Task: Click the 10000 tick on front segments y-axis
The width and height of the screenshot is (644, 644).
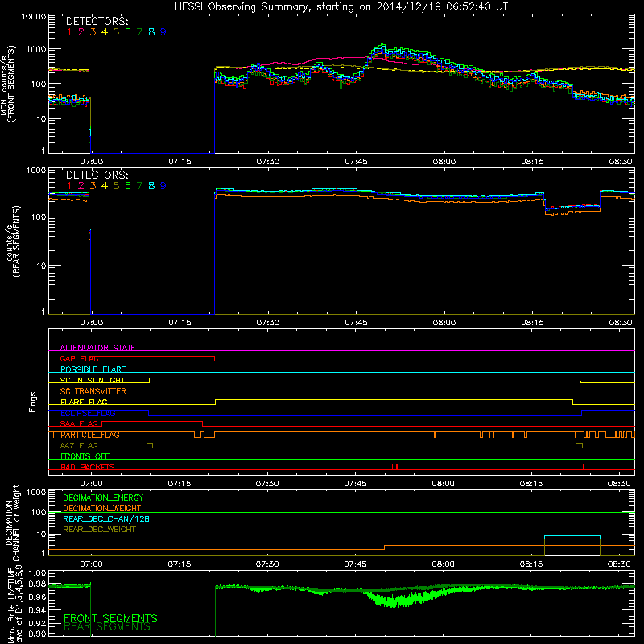Action: tap(34, 17)
